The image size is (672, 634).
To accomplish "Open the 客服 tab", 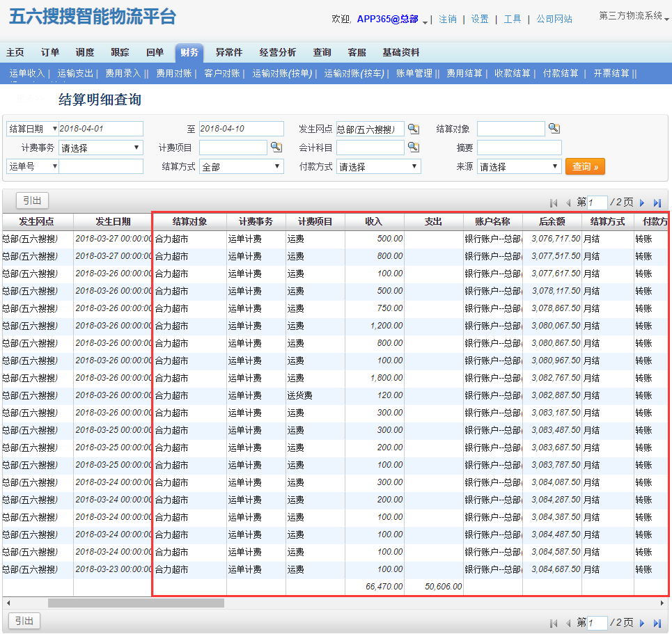I will (357, 52).
